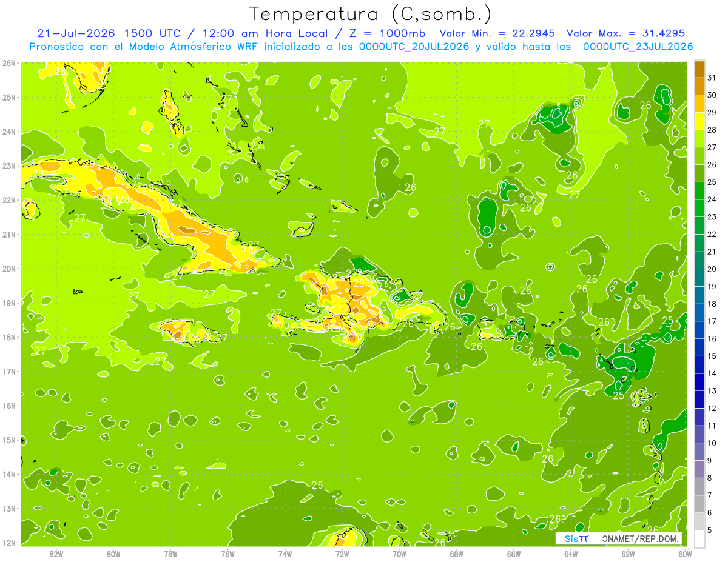Image resolution: width=728 pixels, height=562 pixels.
Task: Click the '16N' latitude axis label
Action: pyautogui.click(x=9, y=406)
